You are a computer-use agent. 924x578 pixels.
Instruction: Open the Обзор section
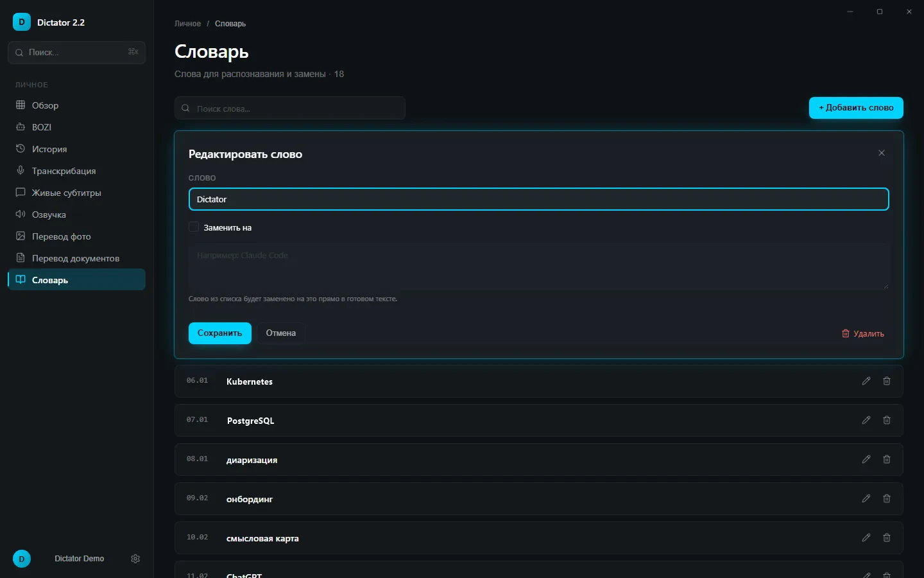(76, 105)
